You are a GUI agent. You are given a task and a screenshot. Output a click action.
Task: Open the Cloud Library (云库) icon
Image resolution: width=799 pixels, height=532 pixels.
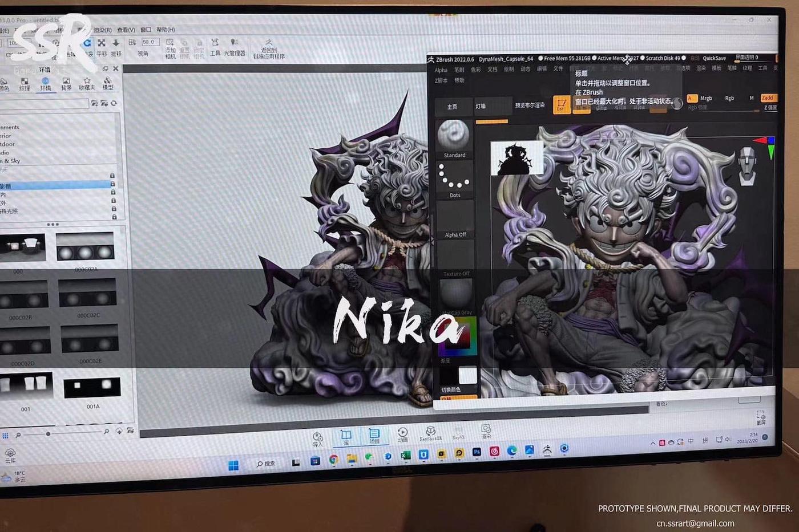[10, 456]
